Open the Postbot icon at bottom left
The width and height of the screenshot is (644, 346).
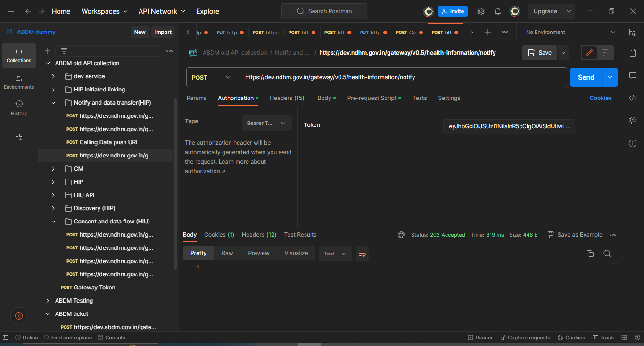[x=19, y=316]
